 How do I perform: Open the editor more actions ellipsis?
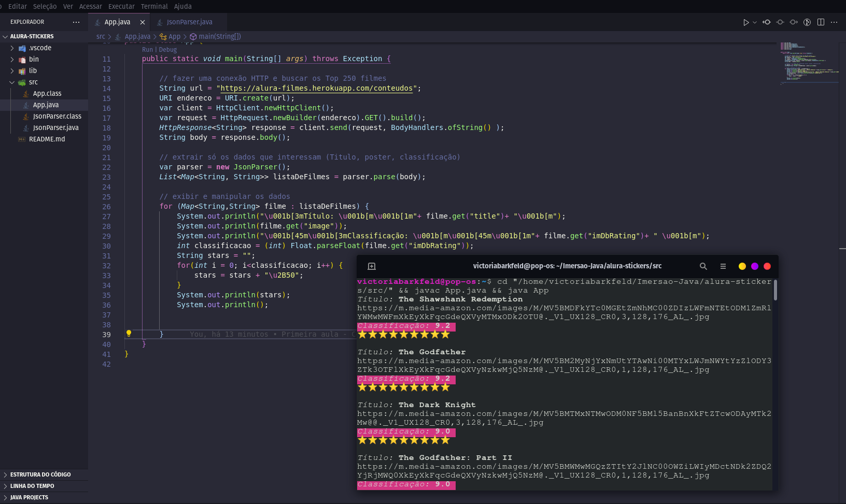point(834,22)
